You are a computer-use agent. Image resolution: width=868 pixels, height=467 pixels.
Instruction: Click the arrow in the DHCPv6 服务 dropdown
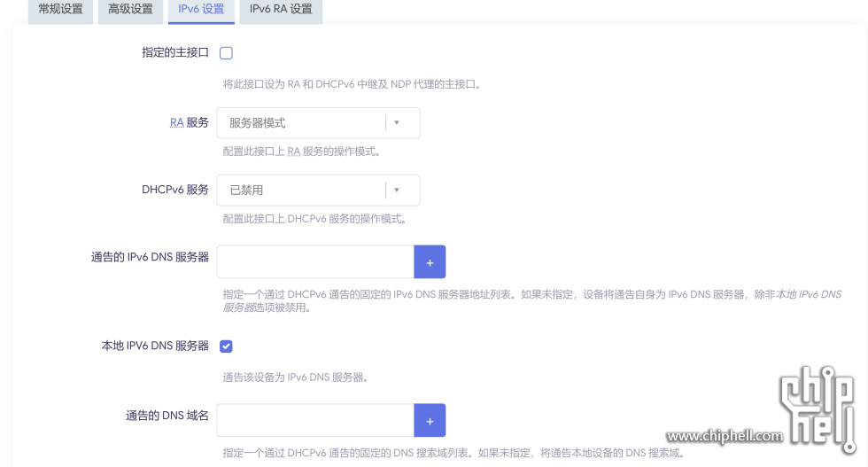tap(397, 190)
